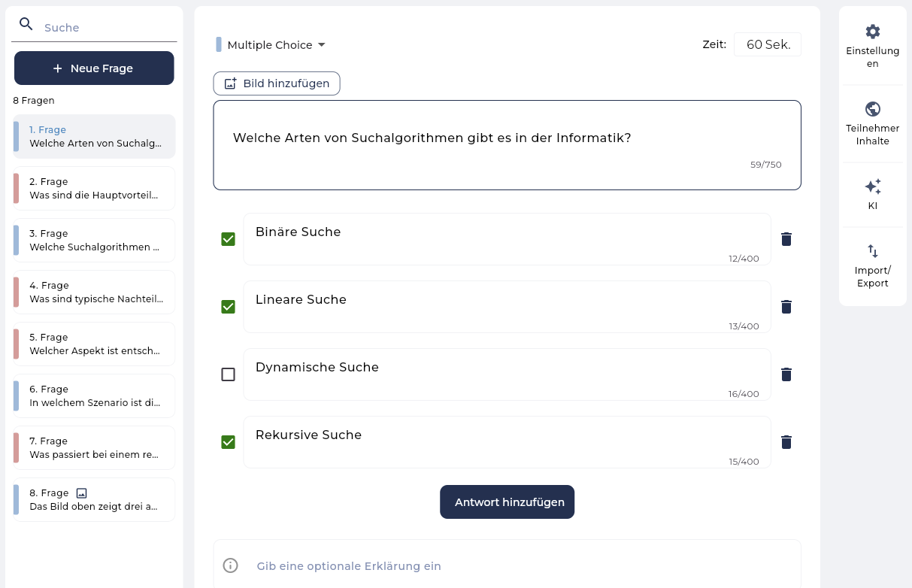Mark Dynamische Suche as correct
Viewport: 912px width, 588px height.
228,374
